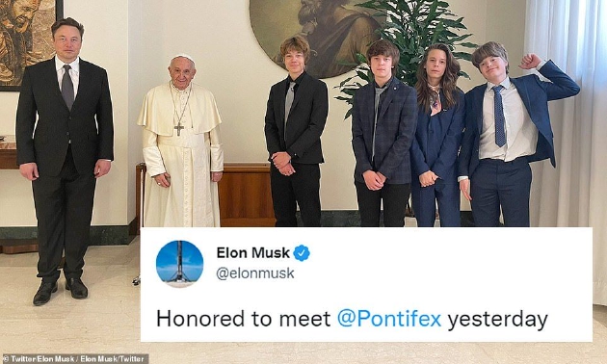Click the Twitter/Elon Musk photo credit caption

tap(75, 359)
